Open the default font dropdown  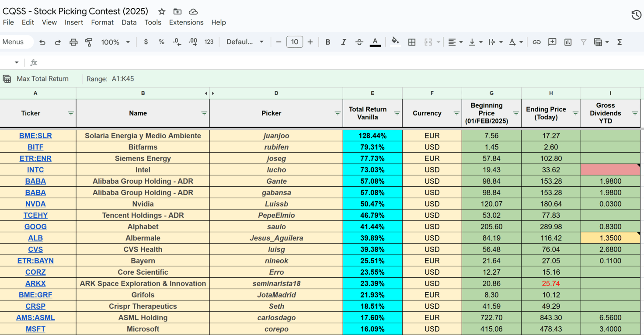click(245, 42)
